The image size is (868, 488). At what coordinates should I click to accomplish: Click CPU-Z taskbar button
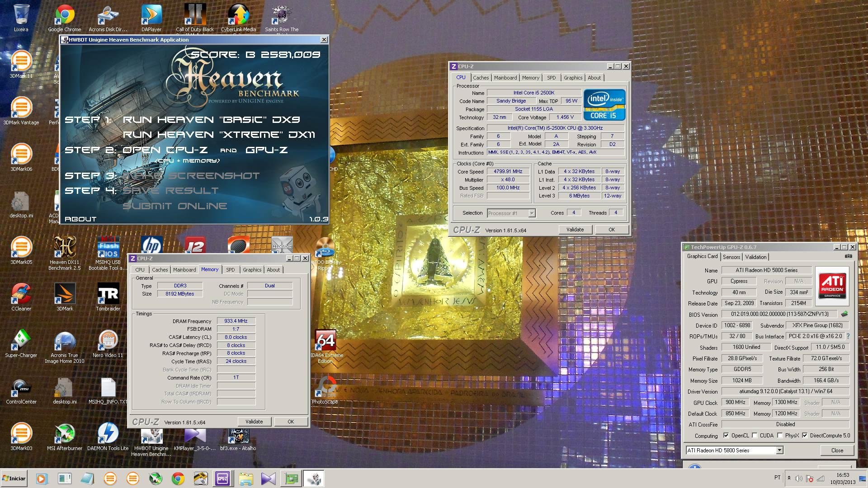point(222,479)
